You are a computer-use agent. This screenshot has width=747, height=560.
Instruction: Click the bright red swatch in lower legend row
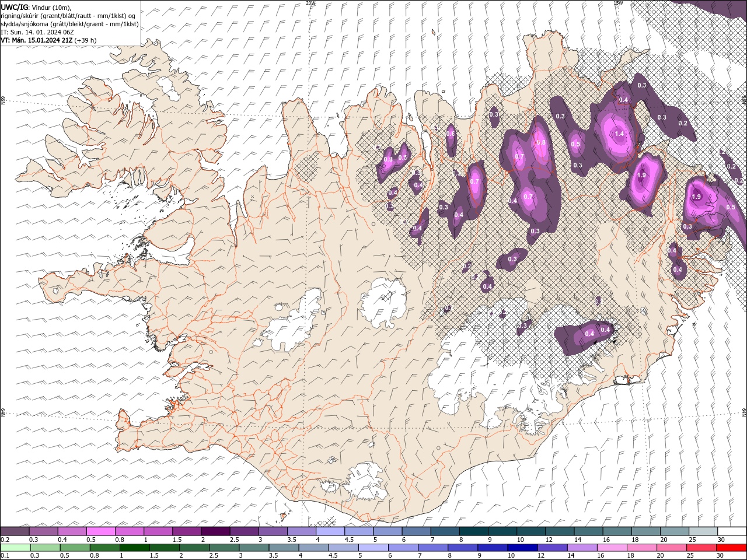(732, 548)
